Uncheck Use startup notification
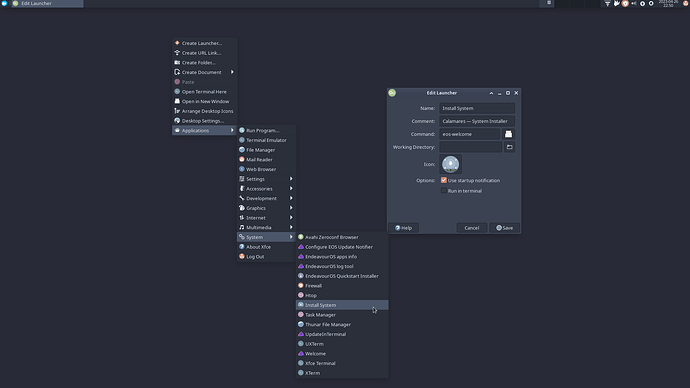Image resolution: width=690 pixels, height=388 pixels. pyautogui.click(x=444, y=180)
